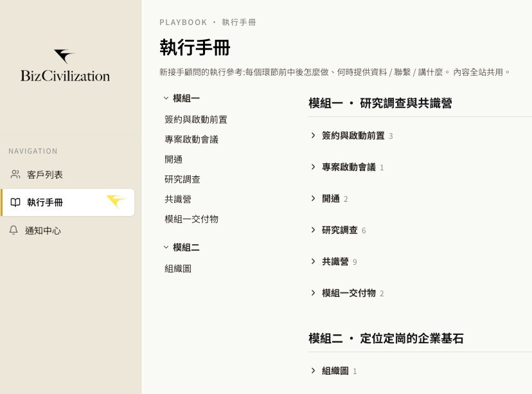Expand the 研究調查 section chevron
This screenshot has width=532, height=394.
point(313,230)
